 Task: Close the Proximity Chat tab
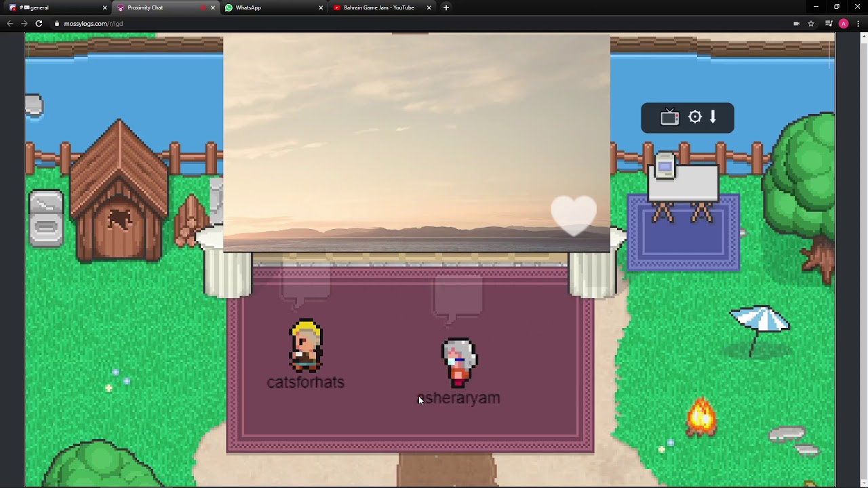click(213, 7)
